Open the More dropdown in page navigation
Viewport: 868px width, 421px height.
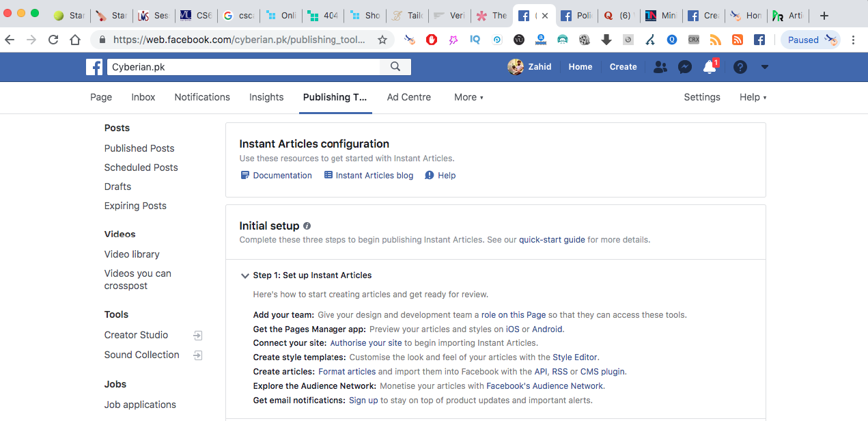pyautogui.click(x=468, y=97)
